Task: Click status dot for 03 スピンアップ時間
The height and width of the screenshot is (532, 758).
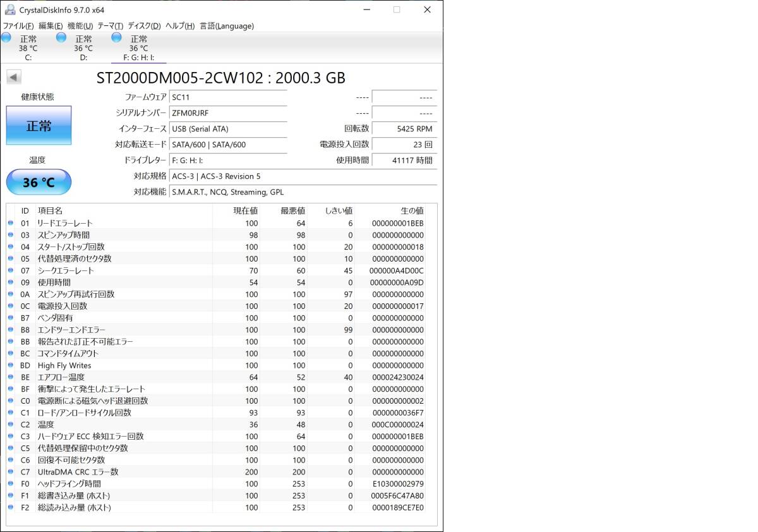Action: pyautogui.click(x=10, y=235)
